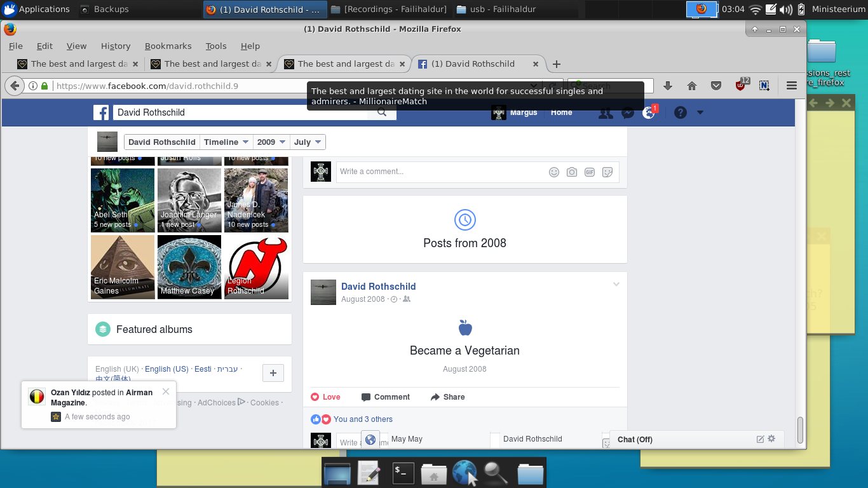Open post options chevron on Vegetarian post
The image size is (868, 488).
coord(616,285)
